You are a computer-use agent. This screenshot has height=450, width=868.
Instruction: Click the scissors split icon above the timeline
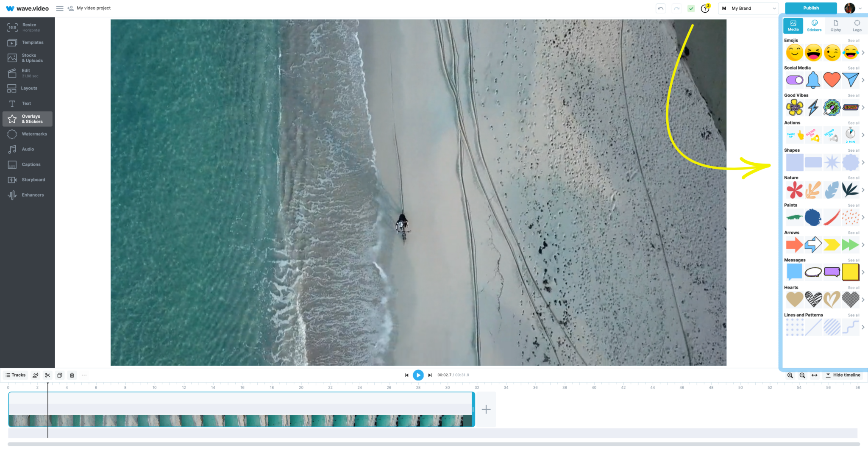(47, 375)
